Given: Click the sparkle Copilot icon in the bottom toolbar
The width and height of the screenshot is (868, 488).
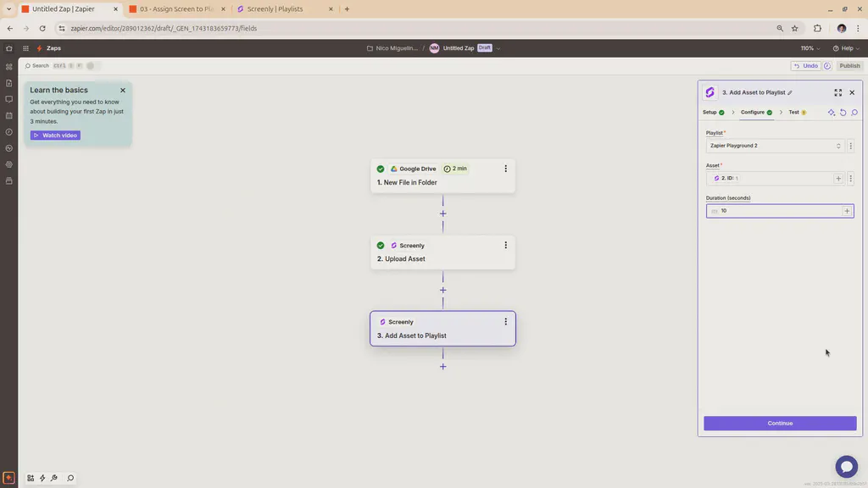Looking at the screenshot, I should [x=42, y=477].
